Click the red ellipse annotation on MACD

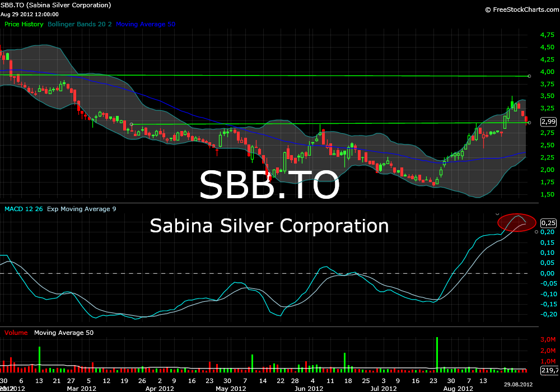coord(517,222)
